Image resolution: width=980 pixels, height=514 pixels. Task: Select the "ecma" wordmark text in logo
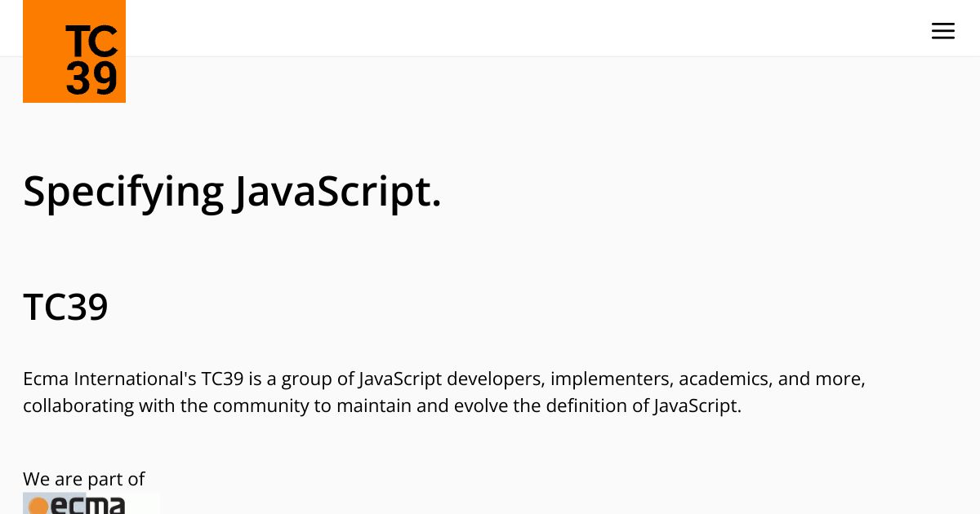coord(88,505)
